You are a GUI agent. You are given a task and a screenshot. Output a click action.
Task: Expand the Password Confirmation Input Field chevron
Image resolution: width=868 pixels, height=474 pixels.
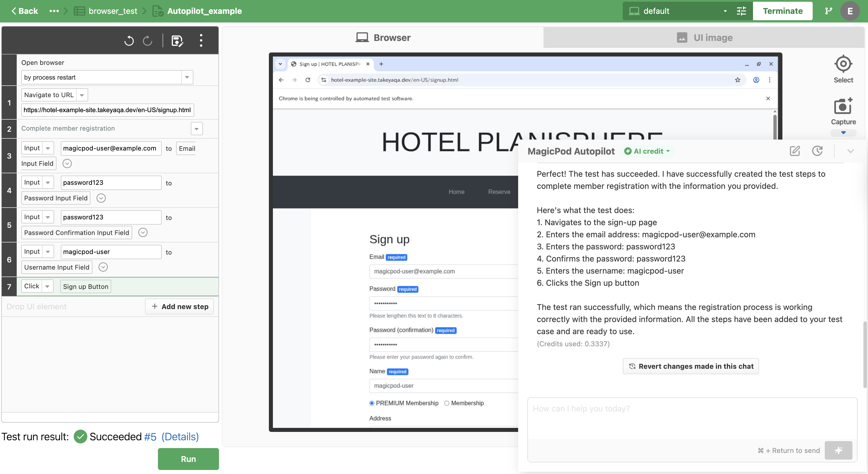click(x=143, y=233)
